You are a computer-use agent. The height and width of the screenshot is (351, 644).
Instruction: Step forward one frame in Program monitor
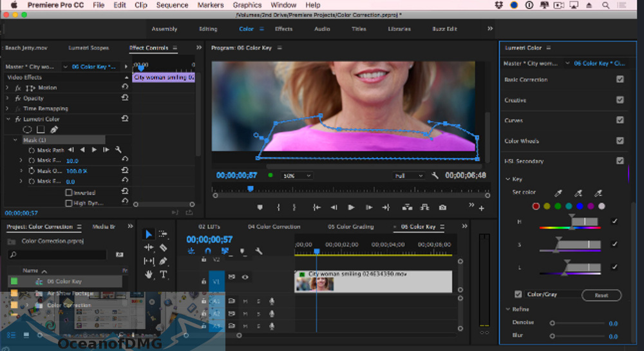[369, 208]
